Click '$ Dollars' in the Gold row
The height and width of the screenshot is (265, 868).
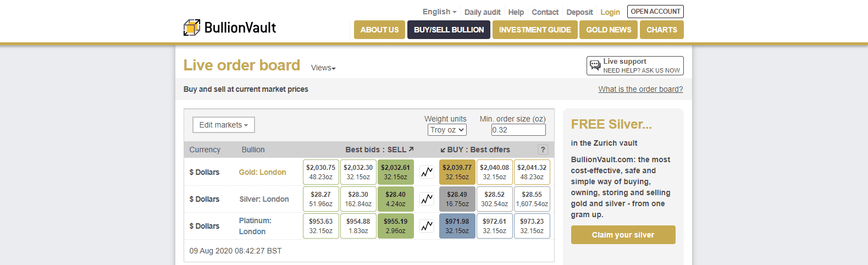point(204,172)
